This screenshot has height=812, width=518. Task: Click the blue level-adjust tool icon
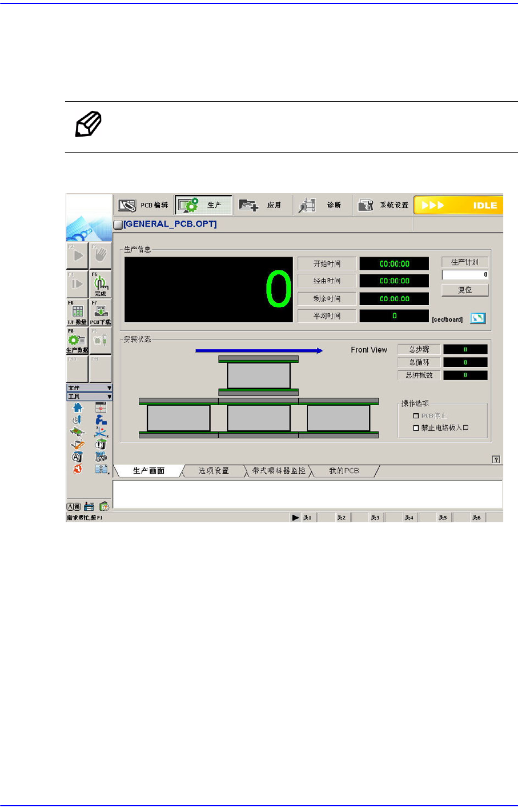click(x=102, y=469)
